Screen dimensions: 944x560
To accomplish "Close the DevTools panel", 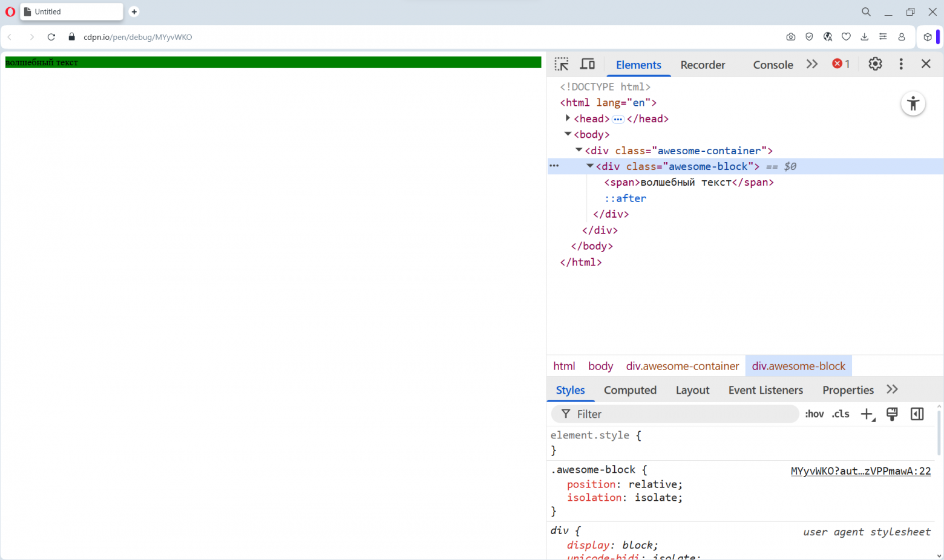I will coord(926,64).
